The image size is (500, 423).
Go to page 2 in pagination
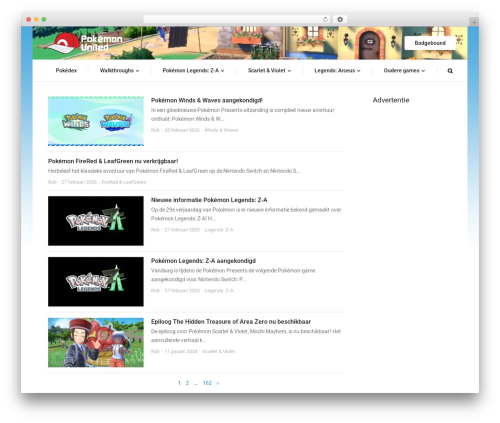pos(187,383)
